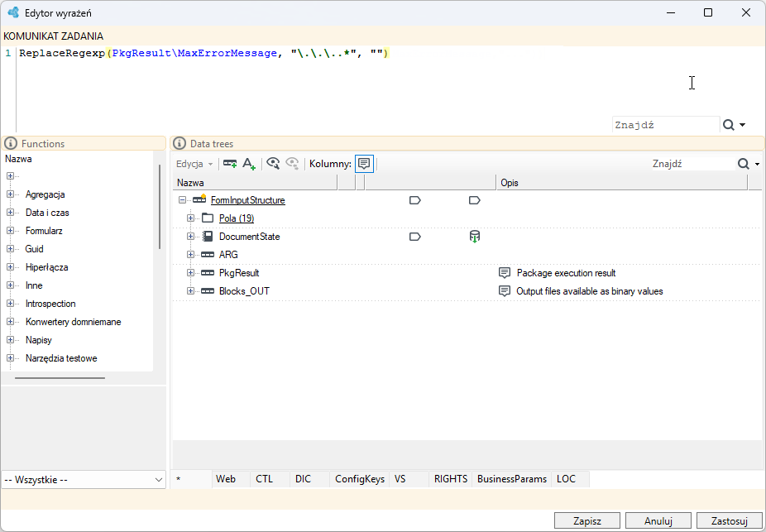Click the tag icon in the DocumentState row
The height and width of the screenshot is (532, 766).
(x=414, y=237)
